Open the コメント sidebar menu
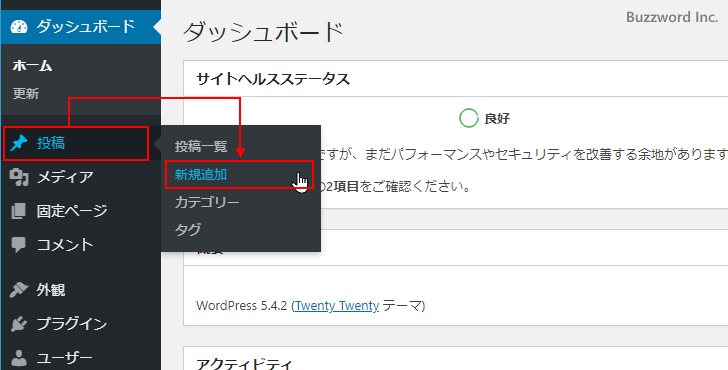 coord(81,245)
